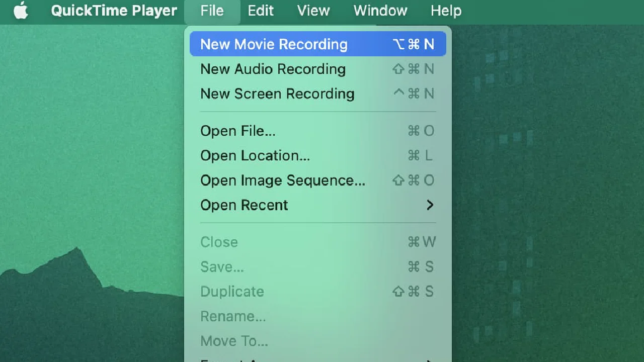
Task: Open the View menu
Action: (x=313, y=11)
